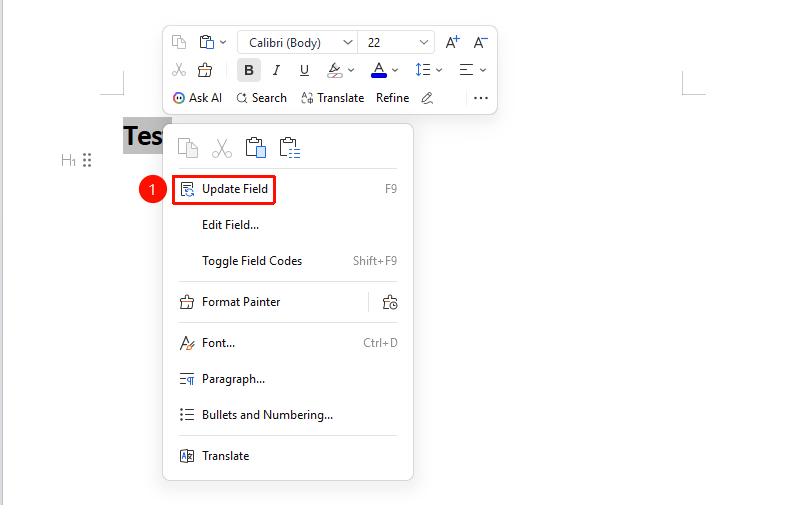Increase font size with the A+ icon
The width and height of the screenshot is (802, 505).
click(x=452, y=42)
